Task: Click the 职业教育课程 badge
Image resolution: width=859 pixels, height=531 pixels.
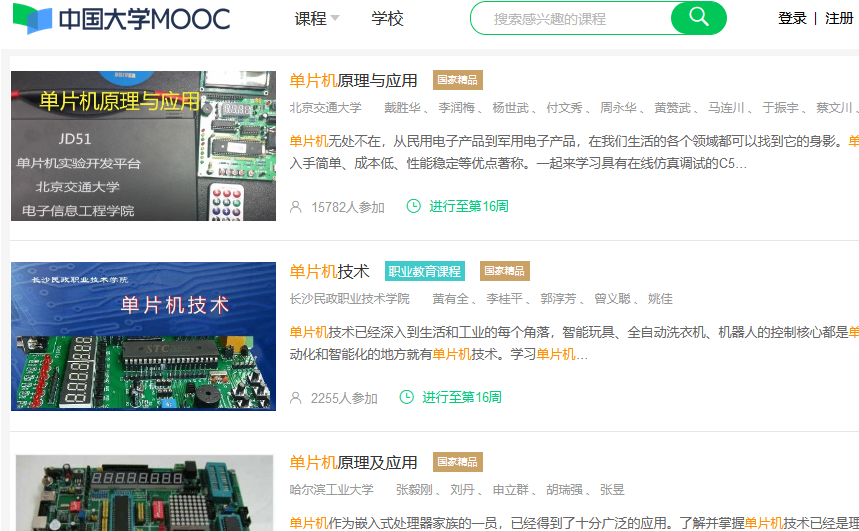Action: click(x=425, y=271)
